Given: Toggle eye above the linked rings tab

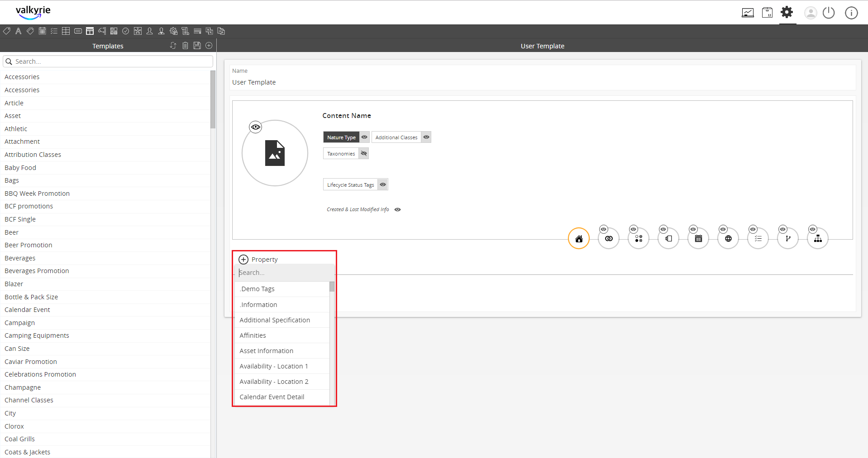Looking at the screenshot, I should pos(603,229).
